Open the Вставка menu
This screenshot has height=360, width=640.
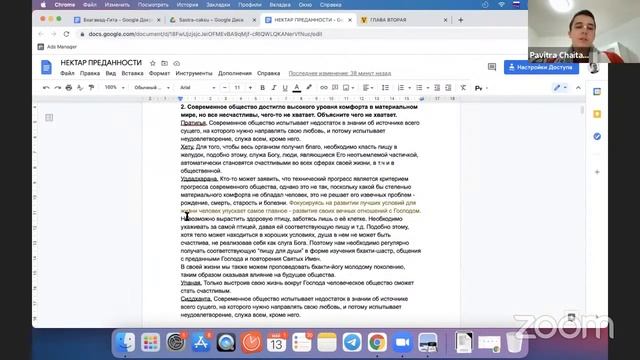coord(132,73)
